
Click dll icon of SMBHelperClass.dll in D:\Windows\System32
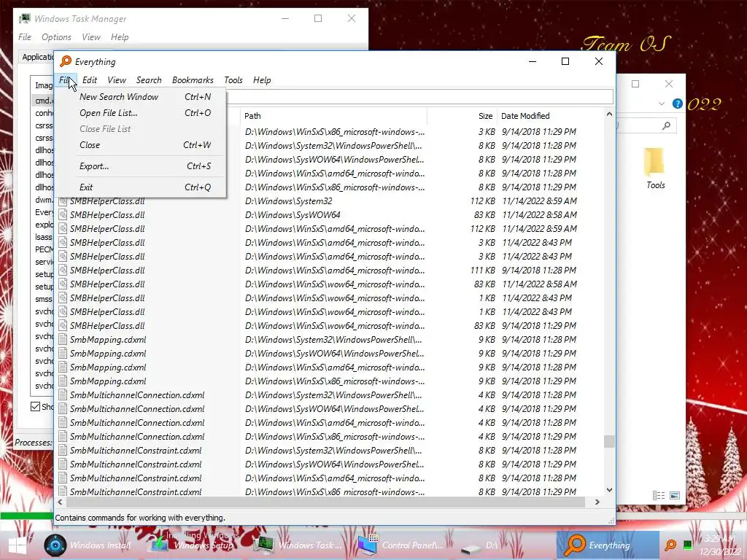pyautogui.click(x=63, y=201)
